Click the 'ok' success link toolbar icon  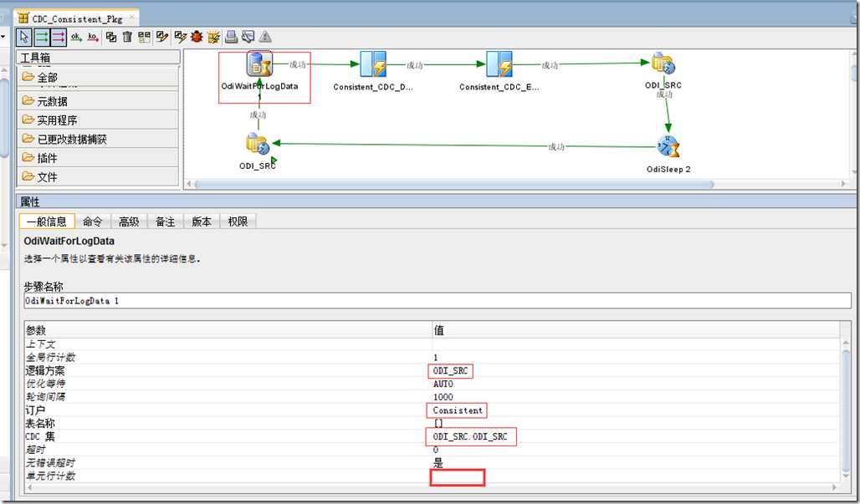76,38
